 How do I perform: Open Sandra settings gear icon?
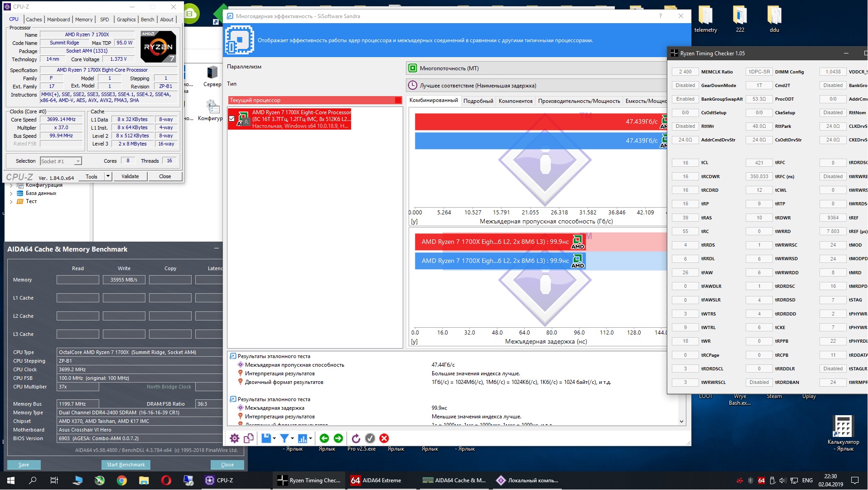[234, 438]
